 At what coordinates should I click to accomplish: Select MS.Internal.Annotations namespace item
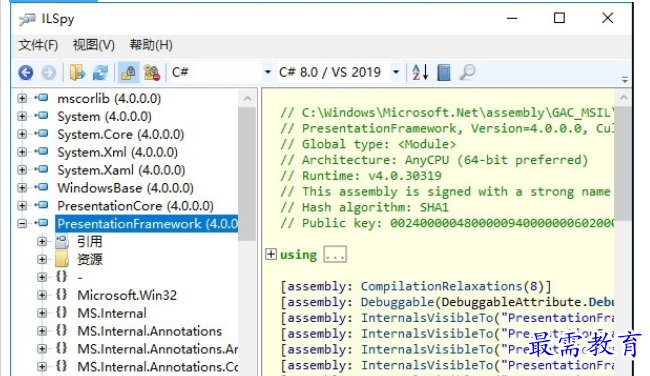click(x=150, y=331)
